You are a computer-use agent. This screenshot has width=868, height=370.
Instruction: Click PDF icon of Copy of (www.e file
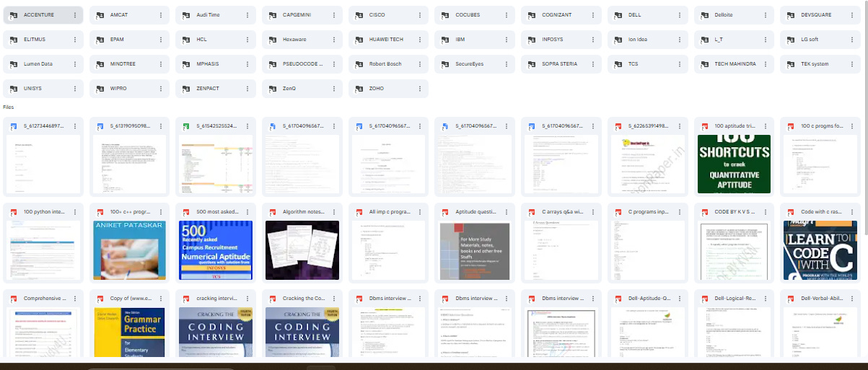tap(100, 298)
